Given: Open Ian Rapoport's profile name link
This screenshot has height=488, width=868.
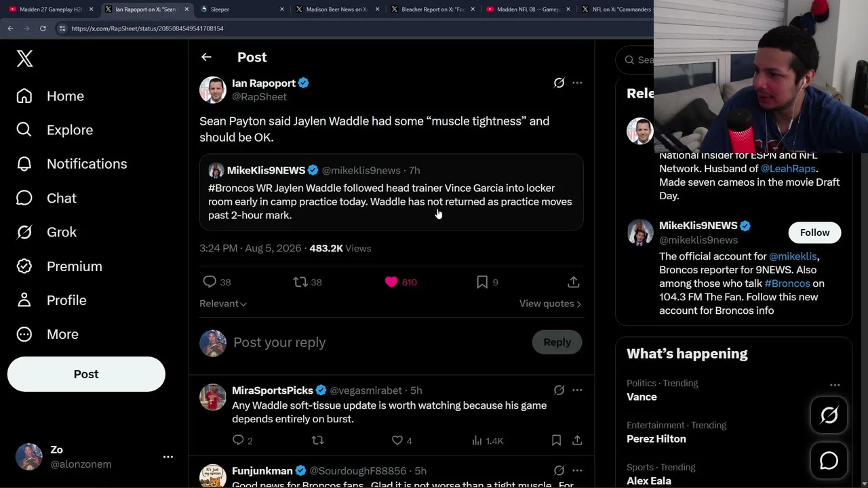Looking at the screenshot, I should [x=264, y=83].
